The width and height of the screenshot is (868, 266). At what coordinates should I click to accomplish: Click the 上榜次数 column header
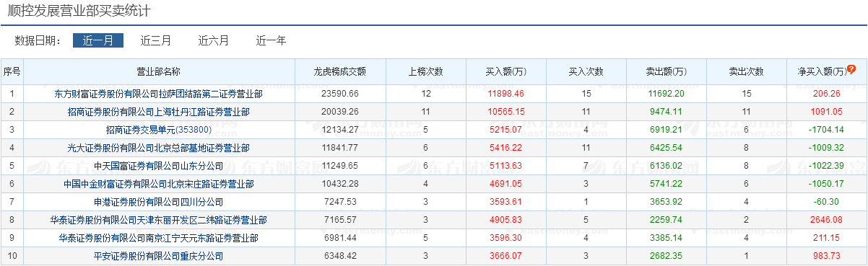[426, 71]
